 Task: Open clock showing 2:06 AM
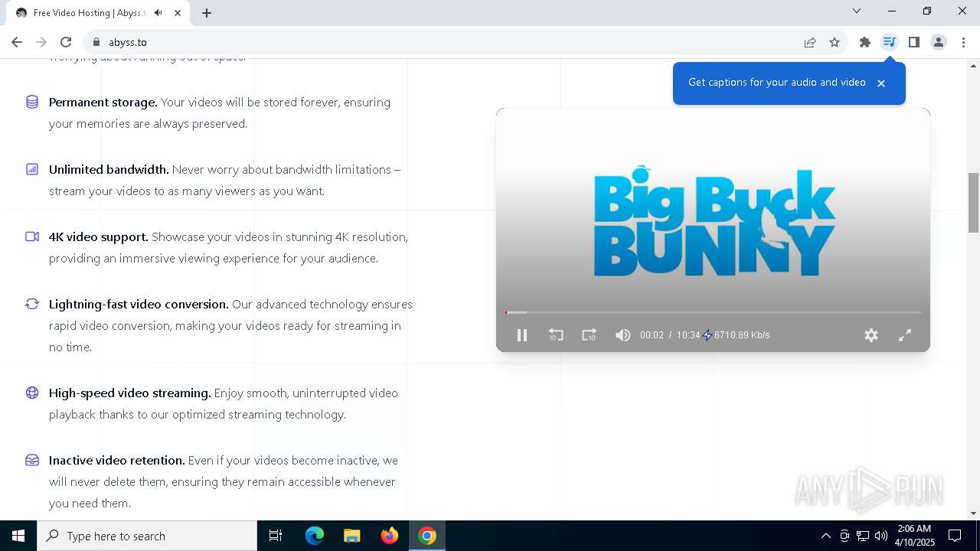[915, 536]
